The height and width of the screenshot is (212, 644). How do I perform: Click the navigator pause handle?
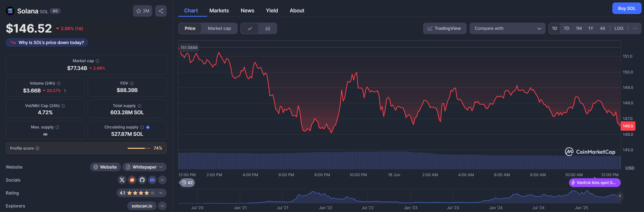[x=620, y=196]
